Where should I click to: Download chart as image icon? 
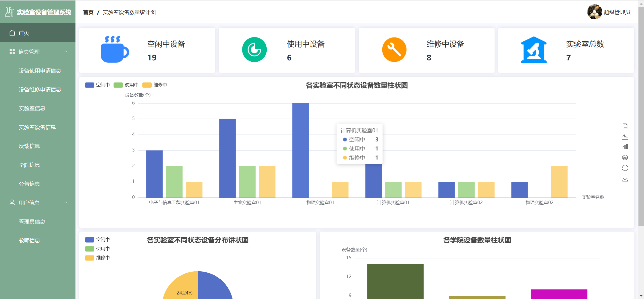click(625, 179)
